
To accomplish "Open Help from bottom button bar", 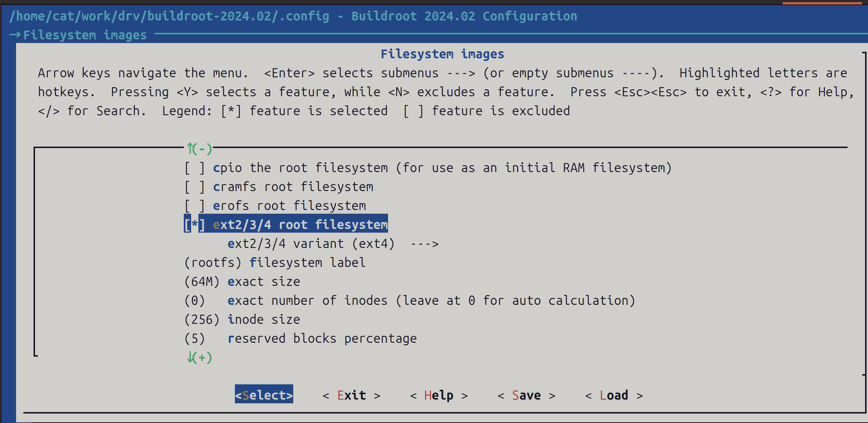I will [439, 395].
